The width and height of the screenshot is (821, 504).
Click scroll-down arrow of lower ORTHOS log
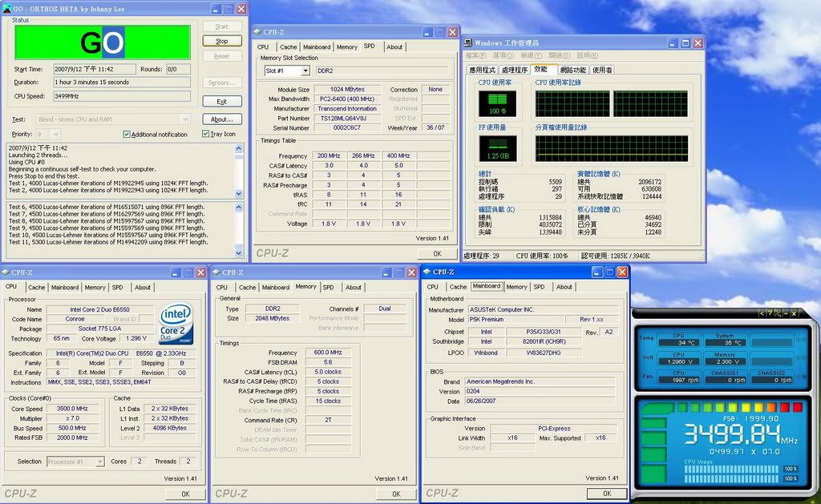point(239,253)
